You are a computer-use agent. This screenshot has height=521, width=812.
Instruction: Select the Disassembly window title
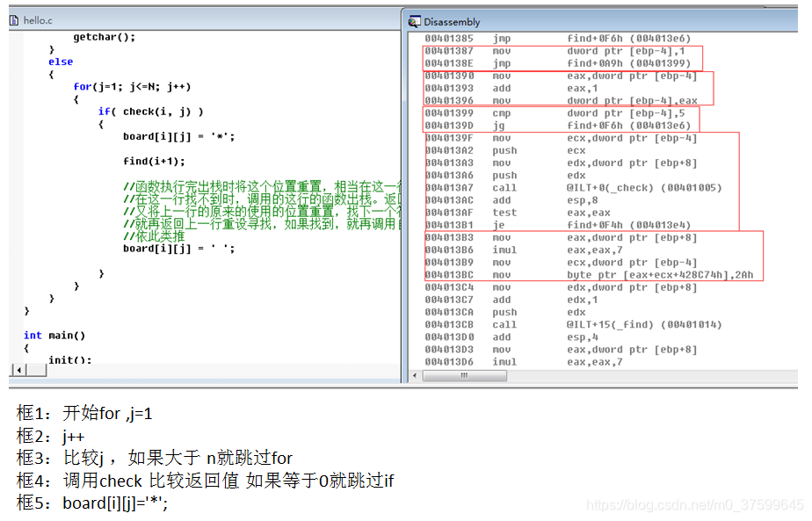point(452,22)
